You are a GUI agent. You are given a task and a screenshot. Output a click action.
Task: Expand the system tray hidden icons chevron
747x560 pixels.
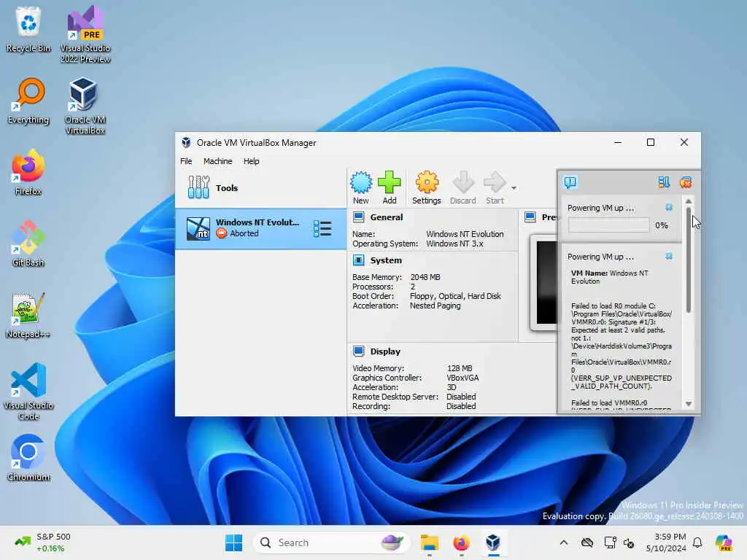[564, 542]
